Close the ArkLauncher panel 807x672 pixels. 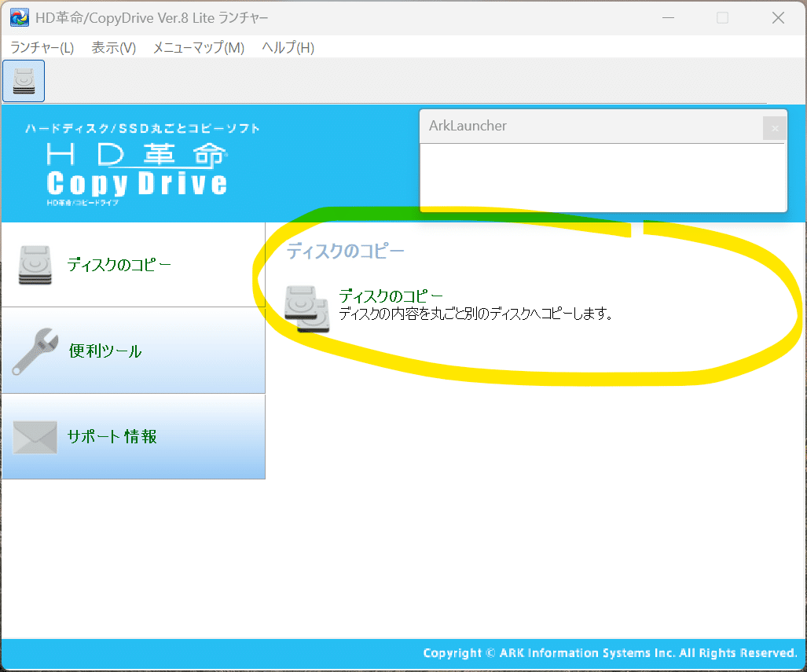click(x=774, y=127)
